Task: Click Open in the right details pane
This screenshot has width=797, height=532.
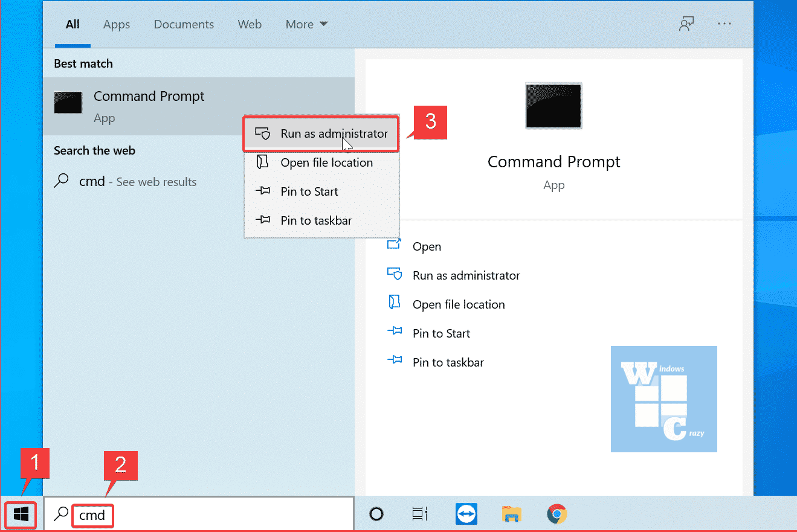Action: pos(427,246)
